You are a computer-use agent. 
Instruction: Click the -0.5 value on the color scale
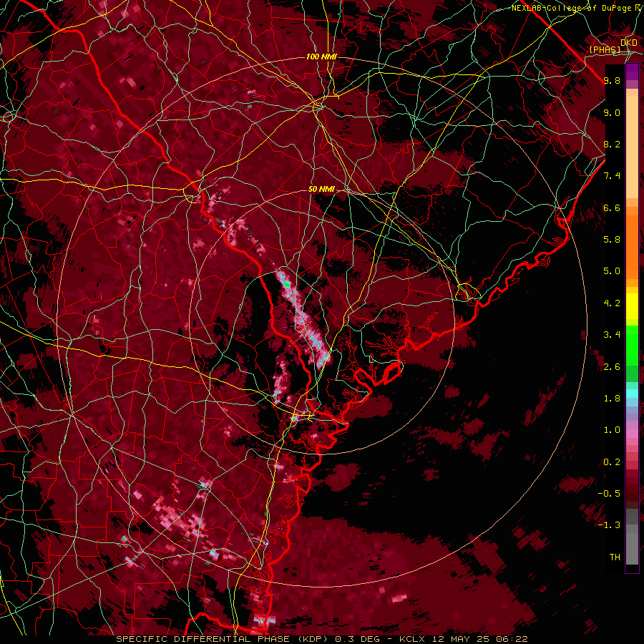point(609,493)
